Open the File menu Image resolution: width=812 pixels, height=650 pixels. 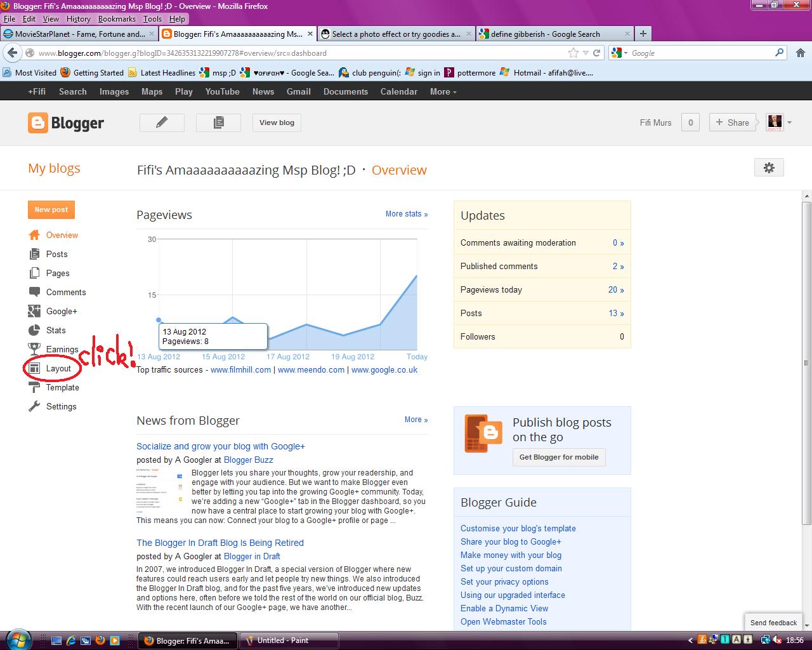coord(10,19)
